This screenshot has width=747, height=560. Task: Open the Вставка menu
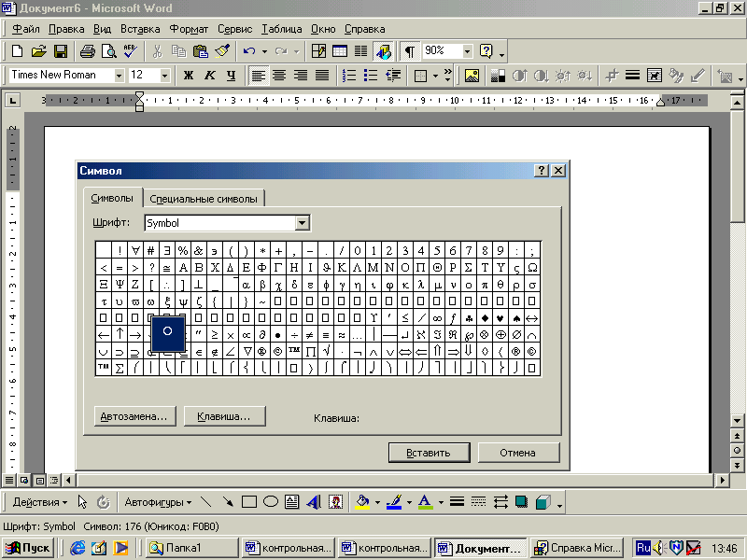tap(140, 29)
